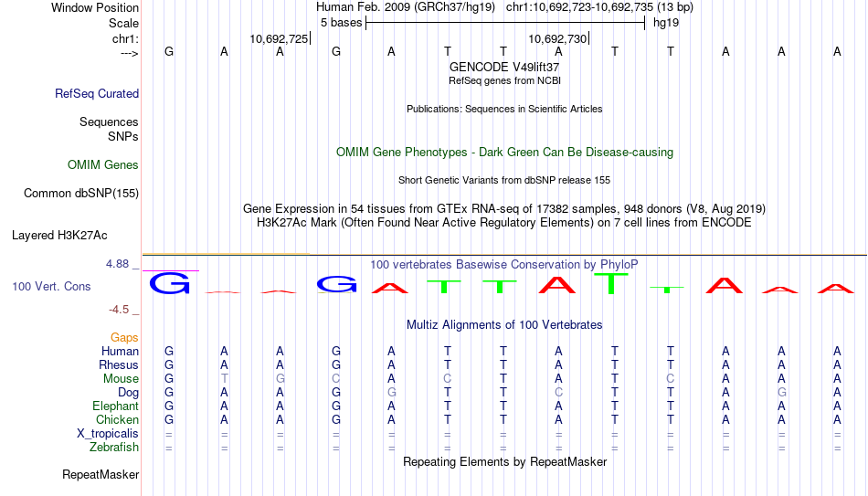This screenshot has width=868, height=496.
Task: Click the ---> sequence direction arrow
Action: pos(130,53)
